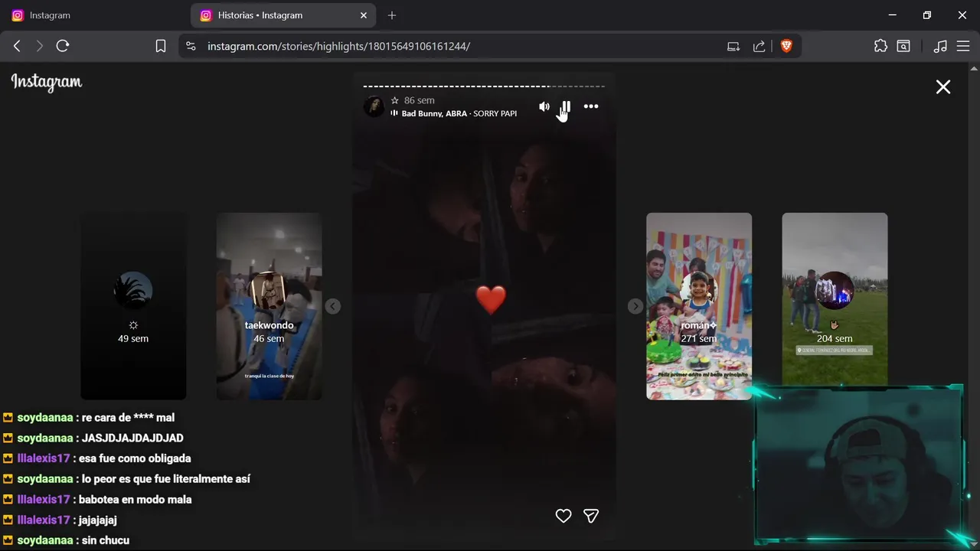Click chat message 'sin chucu'
980x551 pixels.
[106, 540]
